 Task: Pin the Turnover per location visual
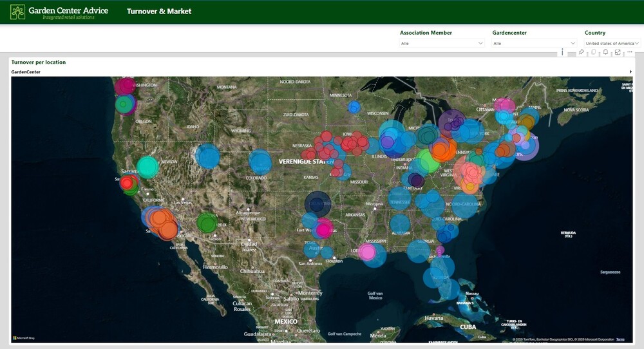581,52
